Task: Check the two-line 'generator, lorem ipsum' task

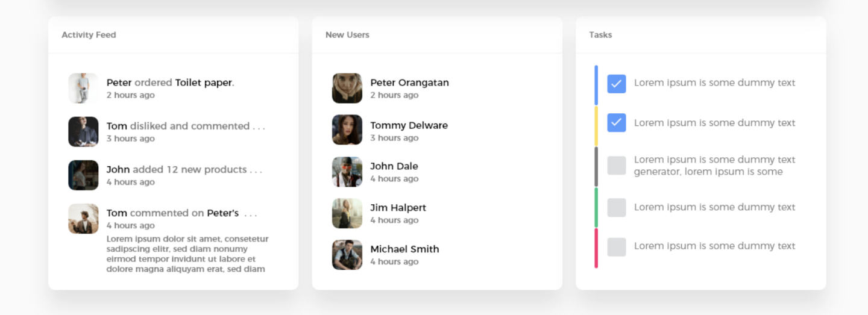Action: pos(616,166)
